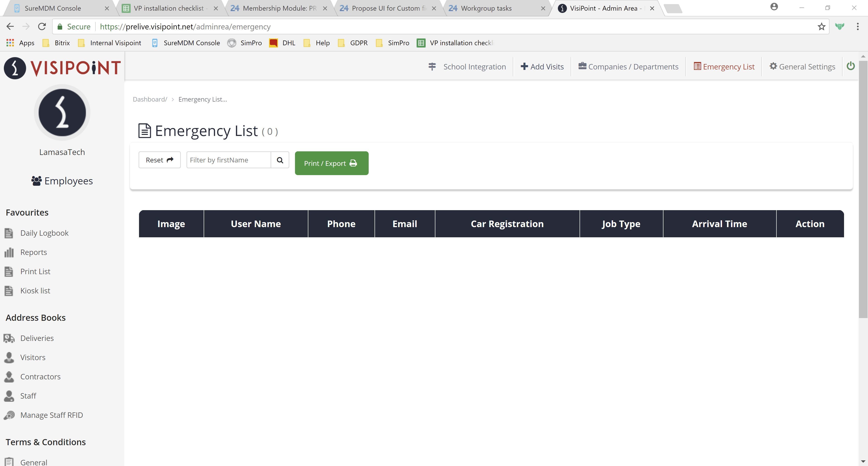
Task: Click the Dashboard breadcrumb link
Action: 150,99
